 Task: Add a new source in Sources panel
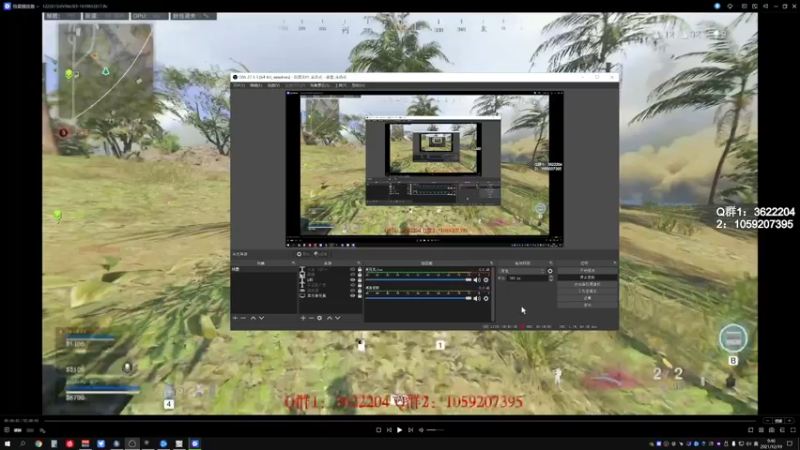click(303, 318)
